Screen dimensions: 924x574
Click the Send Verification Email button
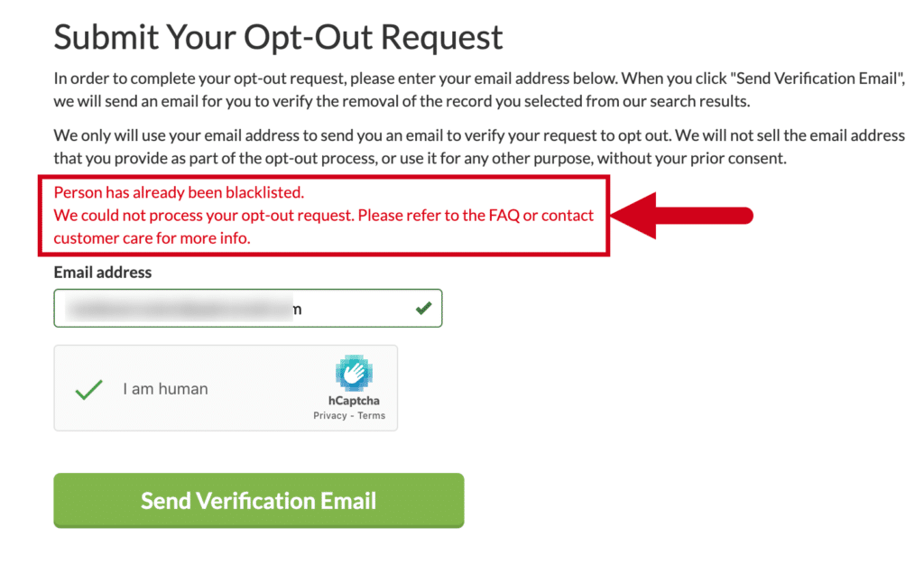[259, 500]
